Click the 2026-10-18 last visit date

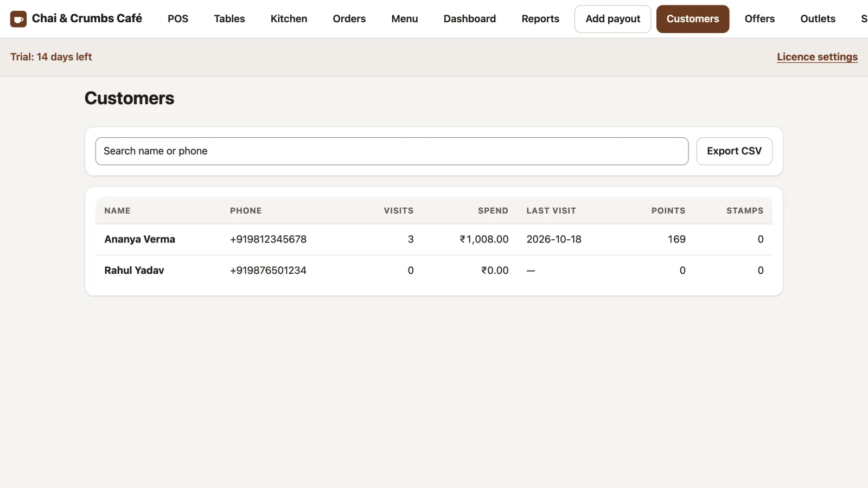[554, 240]
